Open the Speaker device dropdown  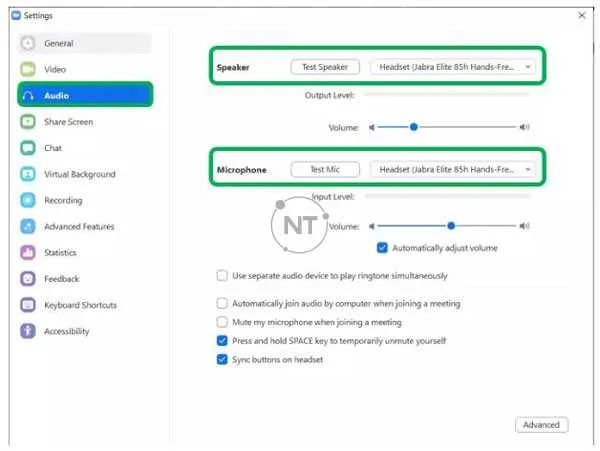point(453,67)
